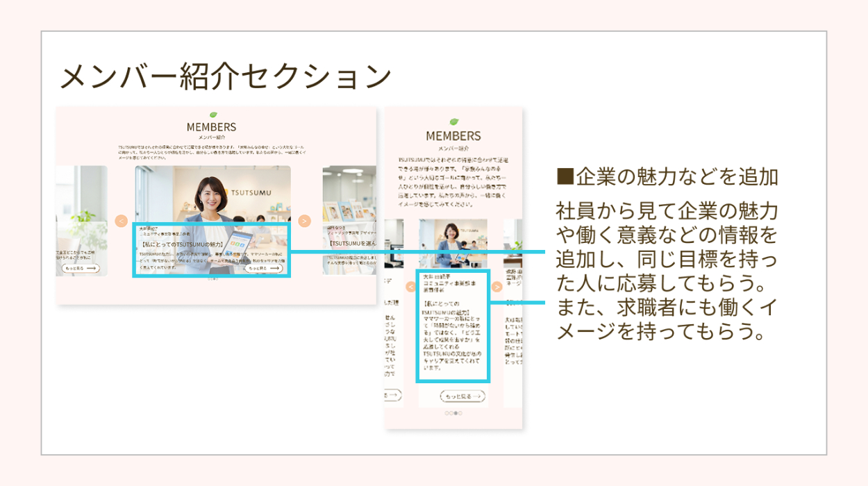Click the desktop メンバー紹介 subtitle
Viewport: 868px width, 486px height.
pyautogui.click(x=212, y=137)
